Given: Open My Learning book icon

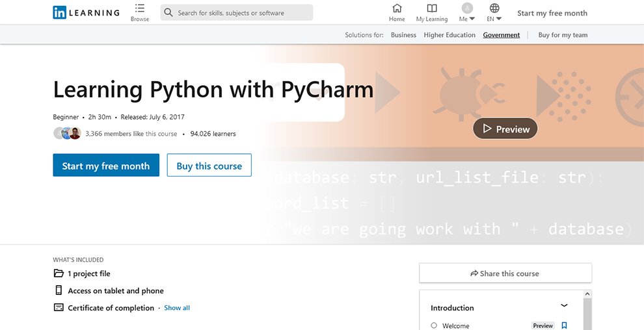Looking at the screenshot, I should click(432, 8).
